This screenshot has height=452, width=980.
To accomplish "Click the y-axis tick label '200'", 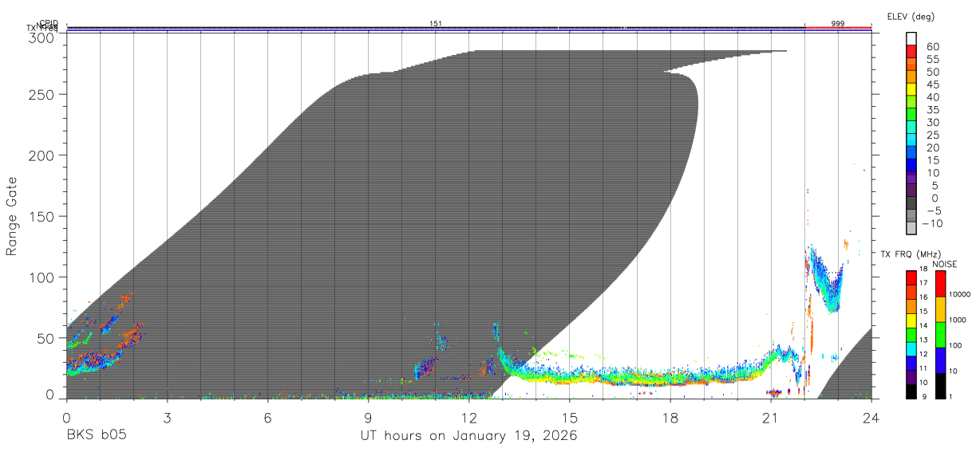I will click(41, 155).
